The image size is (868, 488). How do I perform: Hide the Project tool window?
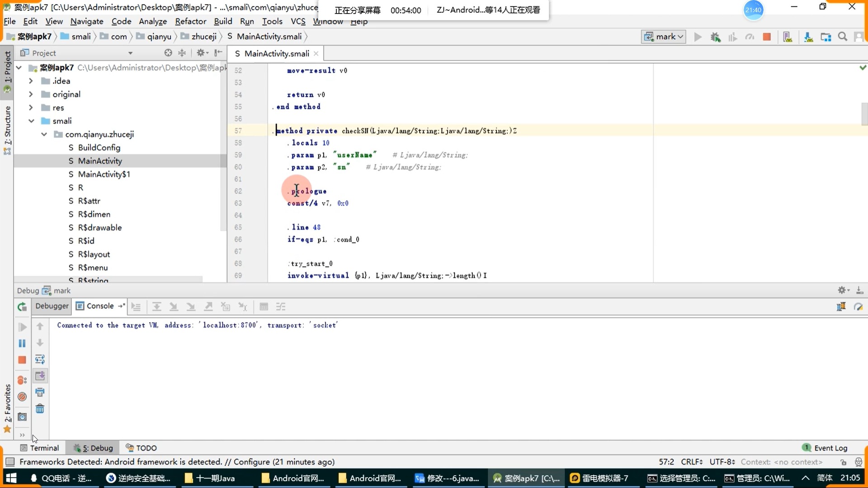tap(218, 53)
